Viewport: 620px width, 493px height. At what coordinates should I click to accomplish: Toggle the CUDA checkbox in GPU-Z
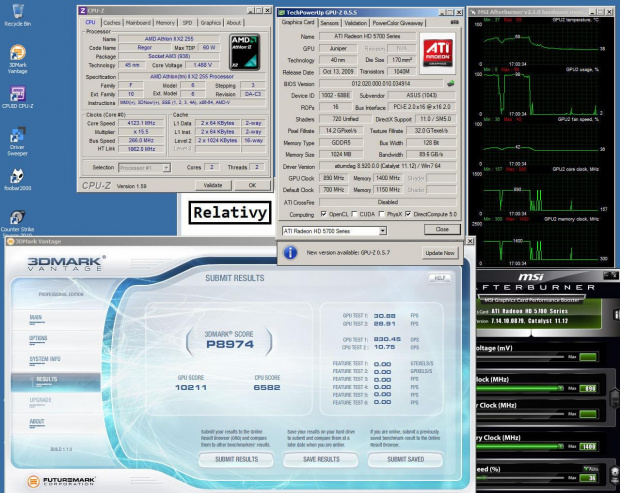pyautogui.click(x=354, y=214)
